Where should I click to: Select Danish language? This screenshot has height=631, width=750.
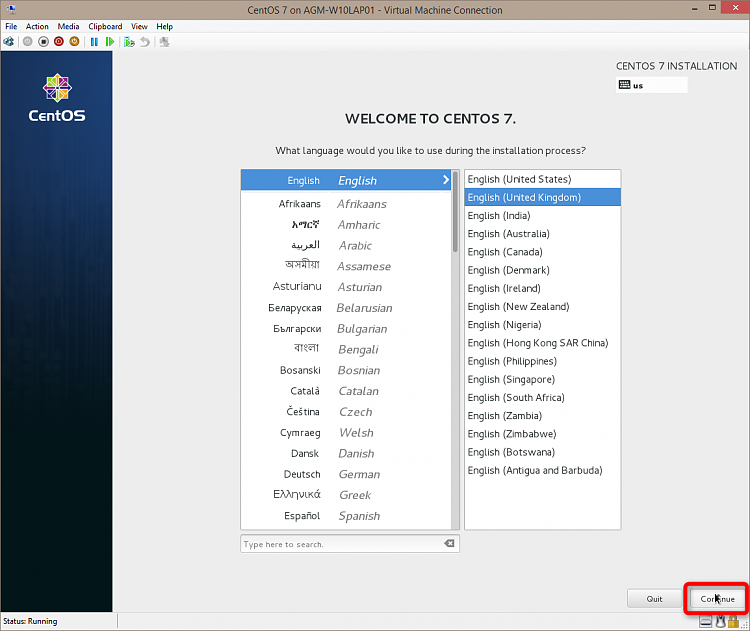[346, 454]
